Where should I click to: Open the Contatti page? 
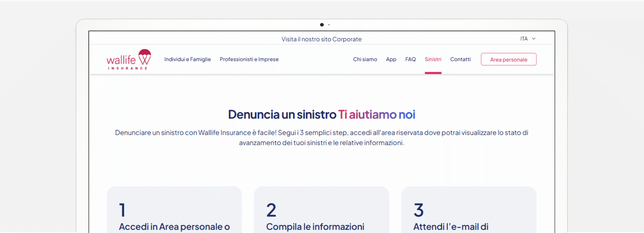tap(460, 59)
